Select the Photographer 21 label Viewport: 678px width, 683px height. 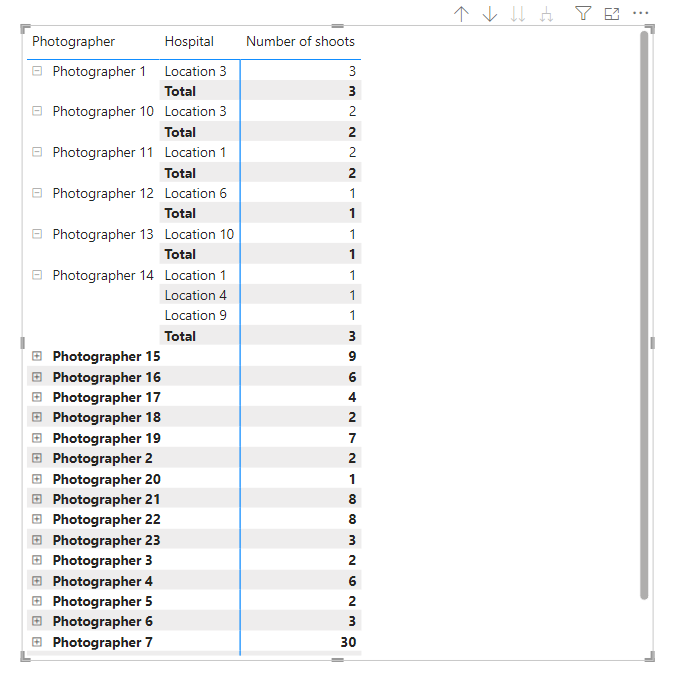pyautogui.click(x=106, y=499)
